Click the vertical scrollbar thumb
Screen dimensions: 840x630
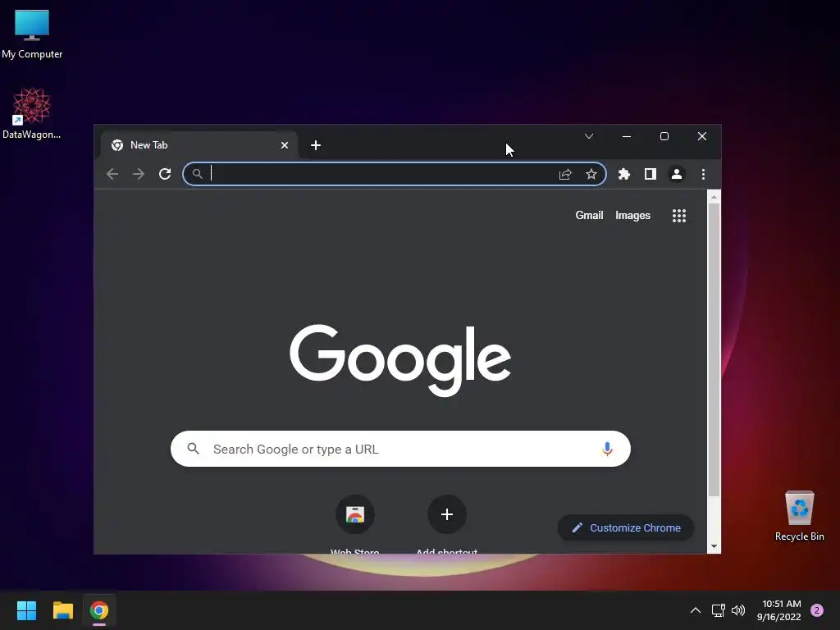point(714,349)
